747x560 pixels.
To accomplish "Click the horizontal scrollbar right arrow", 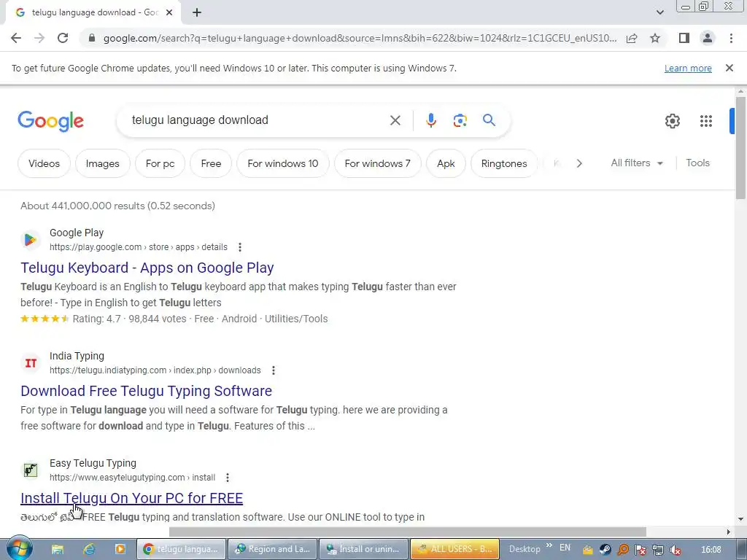I will 728,532.
